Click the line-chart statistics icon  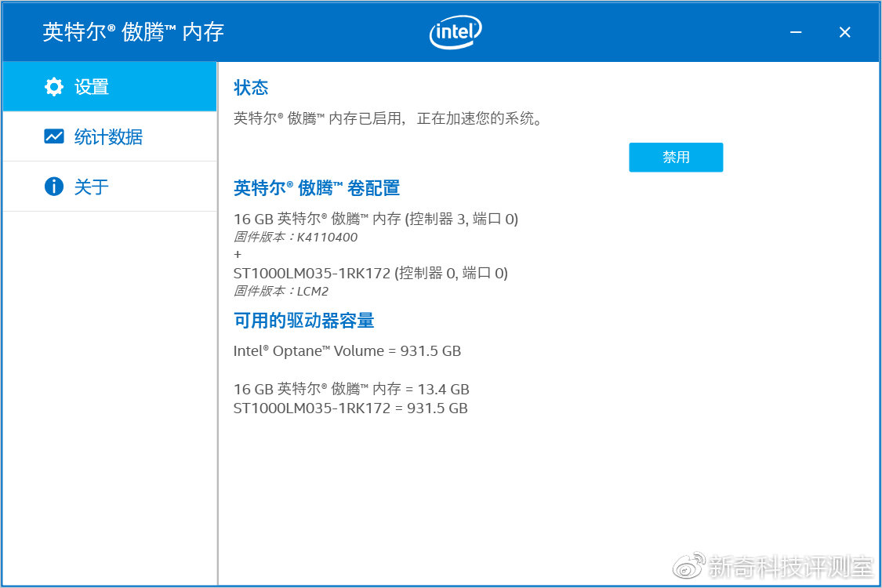53,136
